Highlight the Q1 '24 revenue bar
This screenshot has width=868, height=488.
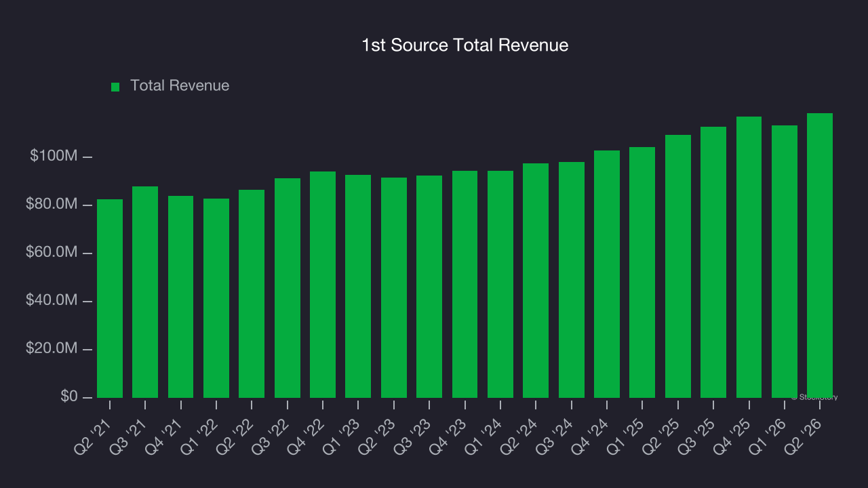(500, 284)
